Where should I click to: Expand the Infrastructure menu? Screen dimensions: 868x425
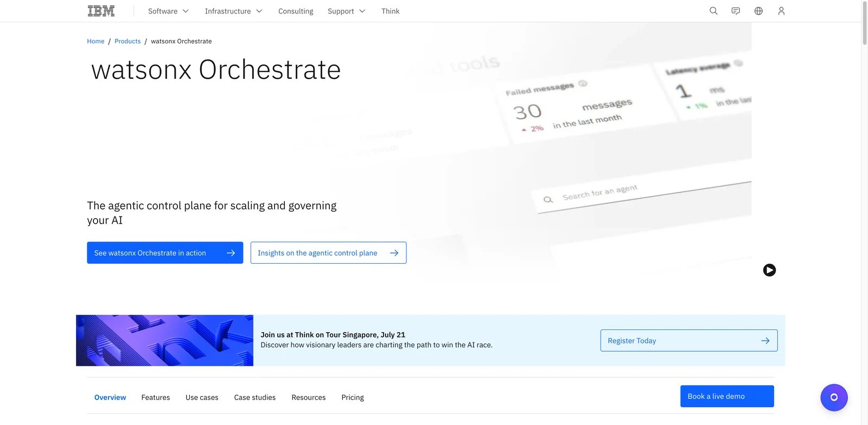[x=233, y=11]
